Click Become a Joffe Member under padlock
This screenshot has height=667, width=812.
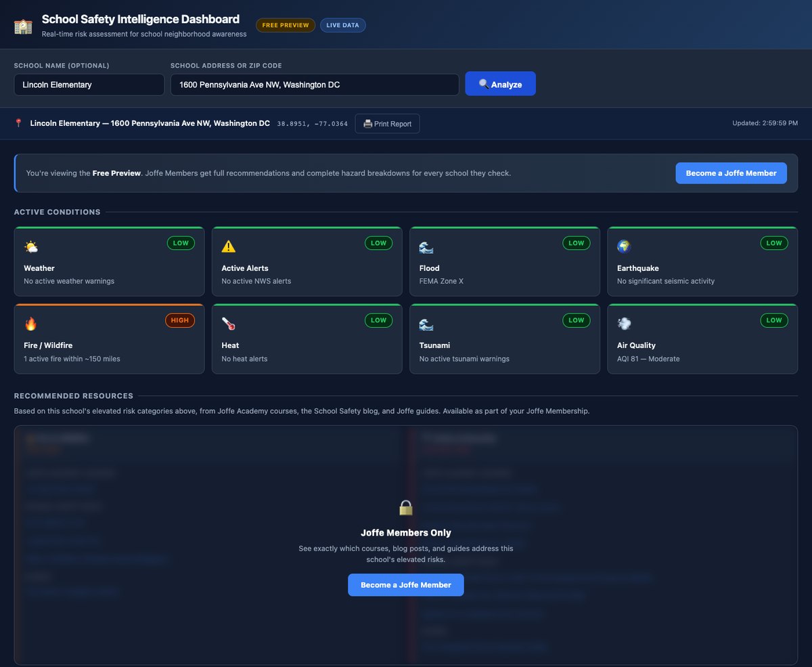[x=406, y=585]
